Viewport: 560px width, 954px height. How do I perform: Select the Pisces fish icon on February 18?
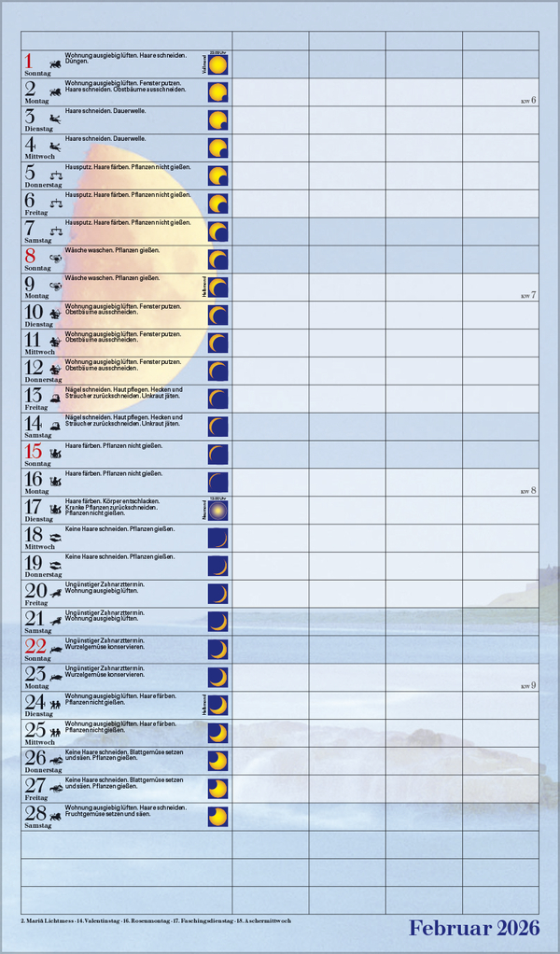[57, 537]
